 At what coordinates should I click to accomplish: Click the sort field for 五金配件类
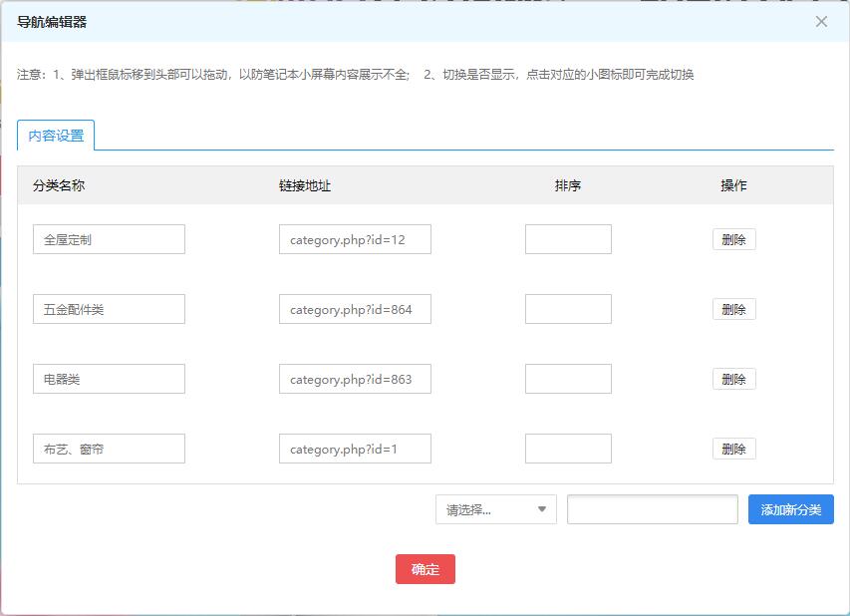point(568,309)
